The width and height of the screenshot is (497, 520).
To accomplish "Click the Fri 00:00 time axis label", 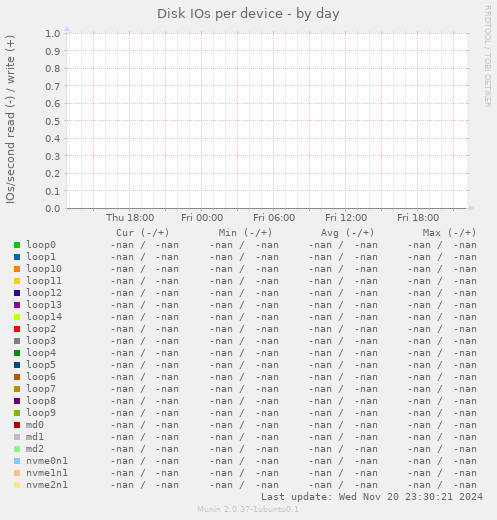I will click(202, 218).
